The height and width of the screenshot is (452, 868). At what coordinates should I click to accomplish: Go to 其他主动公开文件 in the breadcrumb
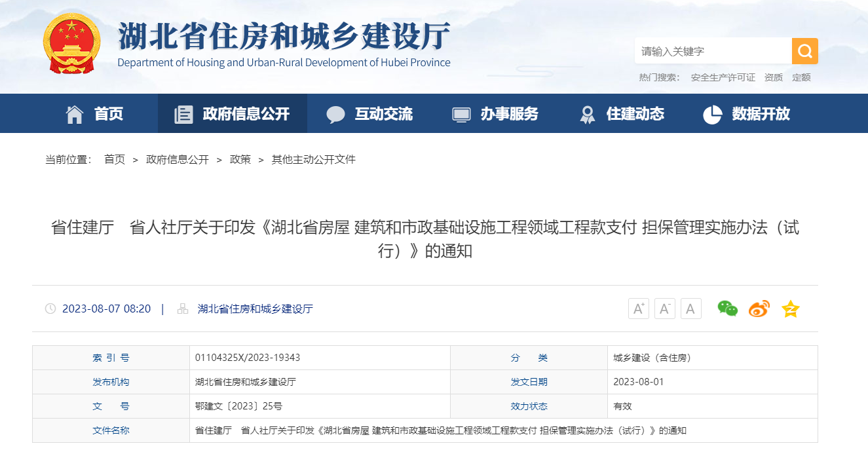[314, 159]
